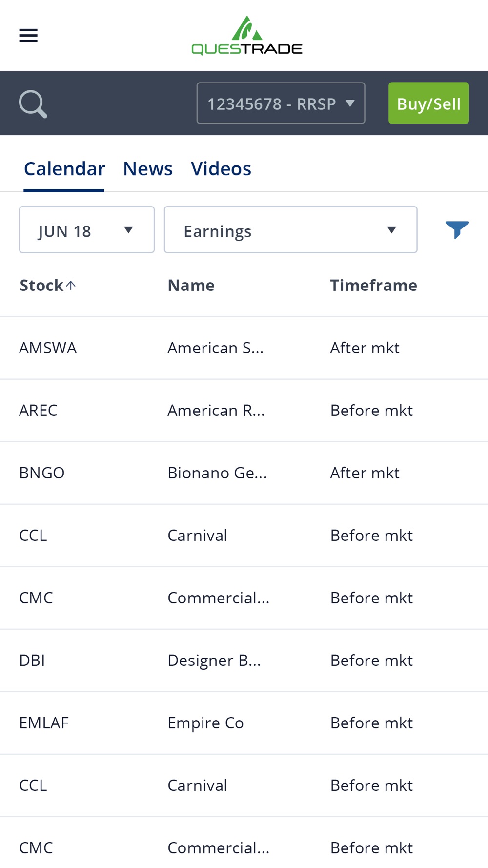This screenshot has height=868, width=488.
Task: Expand the Earnings event type dropdown
Action: point(290,230)
